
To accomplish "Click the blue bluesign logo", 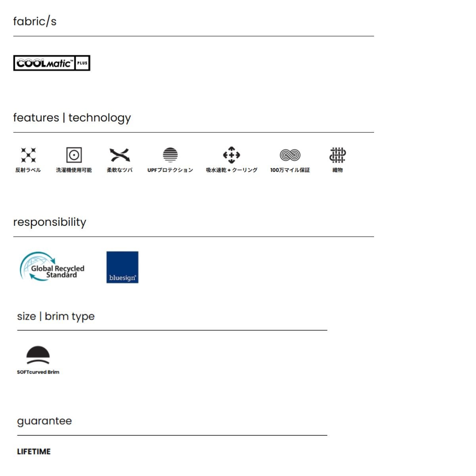I will [x=122, y=267].
